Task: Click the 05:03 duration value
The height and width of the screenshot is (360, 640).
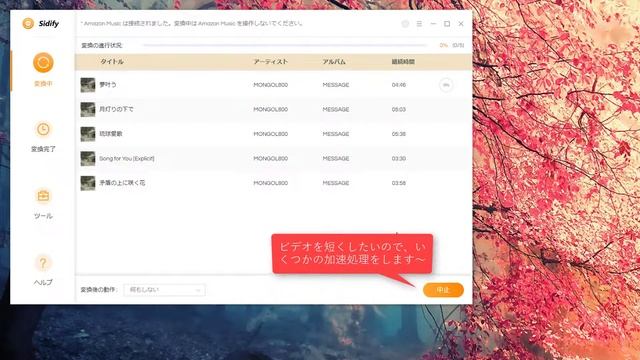Action: [x=399, y=109]
